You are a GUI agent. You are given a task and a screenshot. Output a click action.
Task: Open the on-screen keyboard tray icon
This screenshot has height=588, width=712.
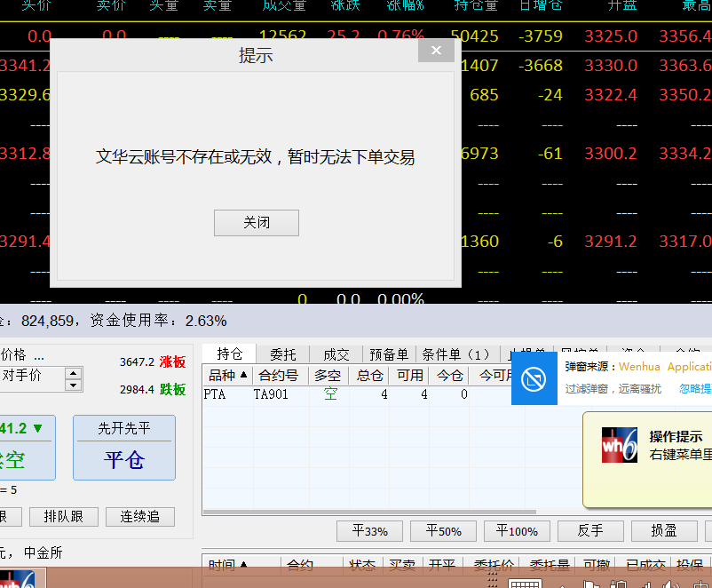click(526, 584)
